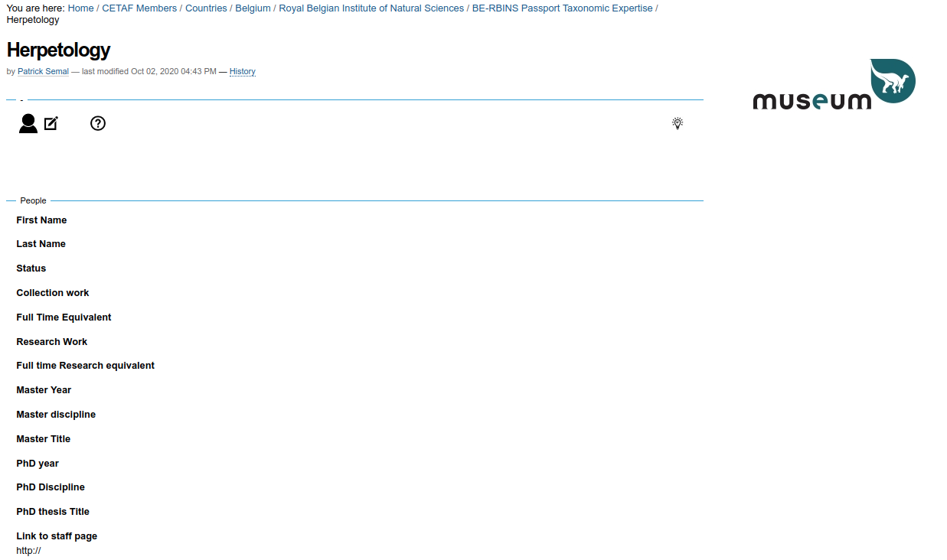Click the Full Time Equivalent label
This screenshot has width=947, height=560.
pyautogui.click(x=64, y=317)
